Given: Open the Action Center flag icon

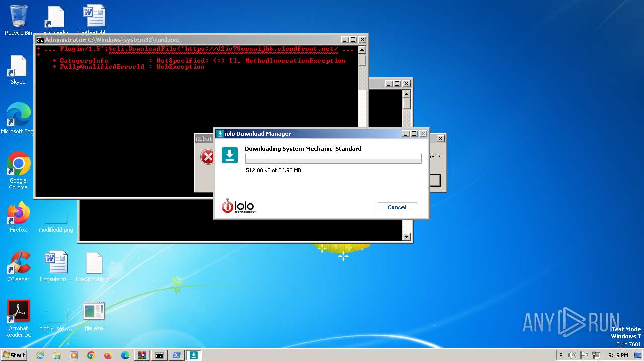Looking at the screenshot, I should pos(584,355).
